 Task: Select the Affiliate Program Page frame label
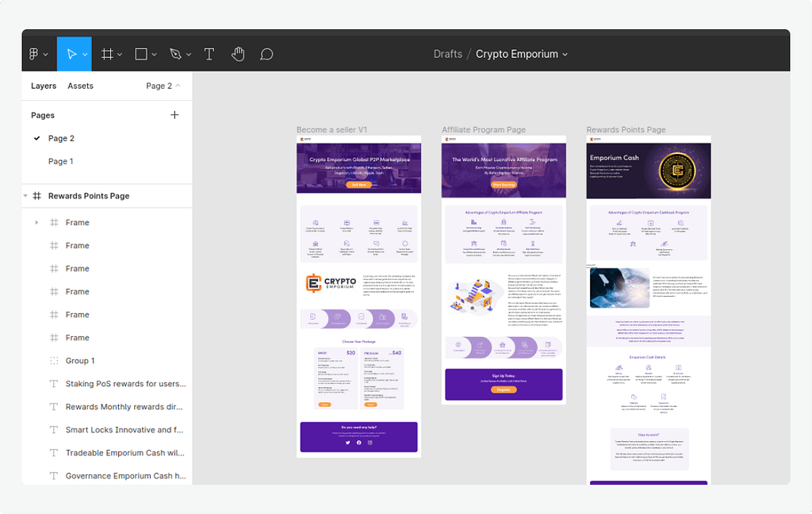(483, 130)
